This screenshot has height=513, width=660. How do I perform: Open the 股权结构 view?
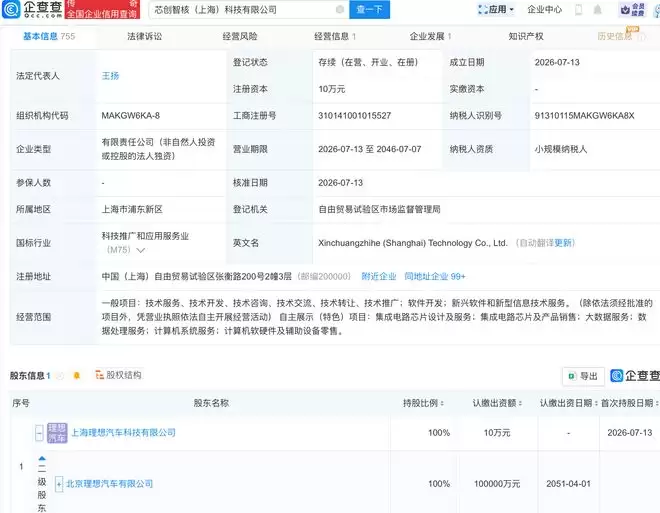point(119,375)
